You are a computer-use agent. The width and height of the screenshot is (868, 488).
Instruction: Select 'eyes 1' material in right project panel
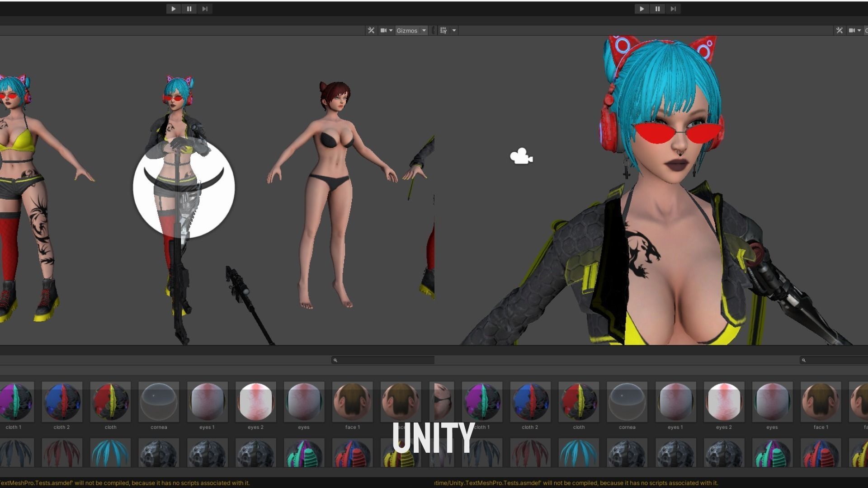point(675,402)
